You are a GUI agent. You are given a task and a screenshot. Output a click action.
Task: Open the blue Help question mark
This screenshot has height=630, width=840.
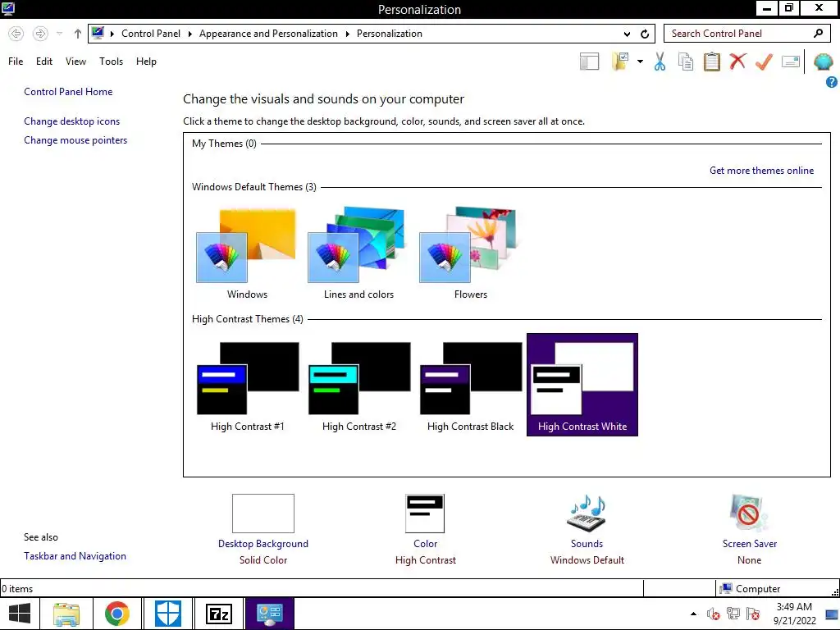coord(832,82)
